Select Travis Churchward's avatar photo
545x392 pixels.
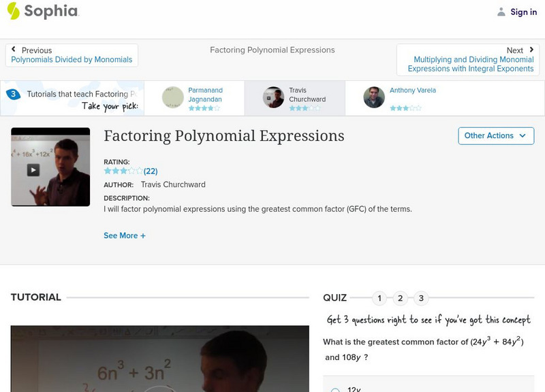click(273, 97)
